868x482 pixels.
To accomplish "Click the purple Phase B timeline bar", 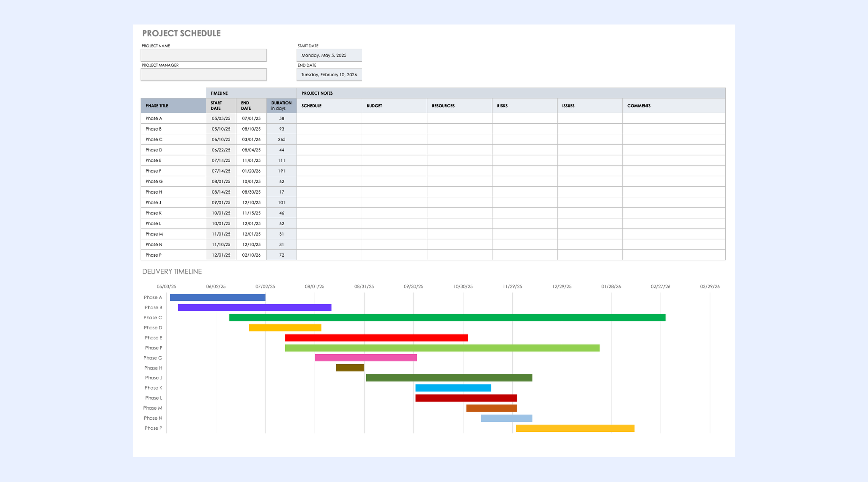I will (254, 308).
